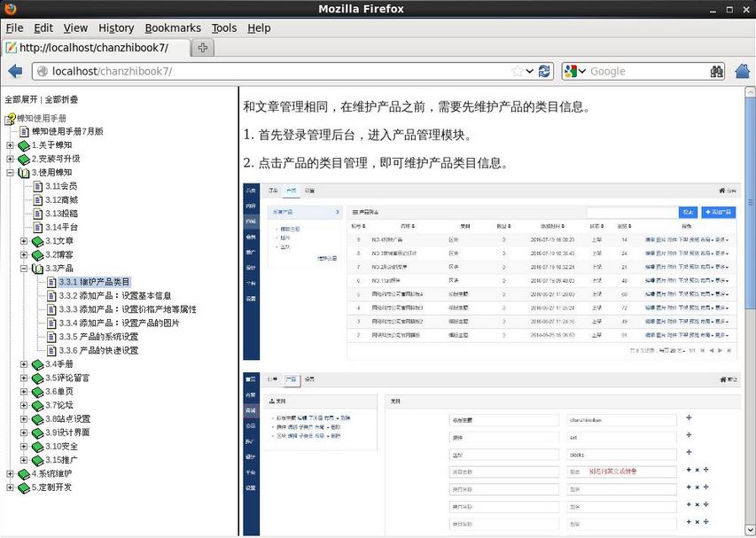Expand the 1.关于蝉知 tree node
This screenshot has height=538, width=756.
pos(10,145)
